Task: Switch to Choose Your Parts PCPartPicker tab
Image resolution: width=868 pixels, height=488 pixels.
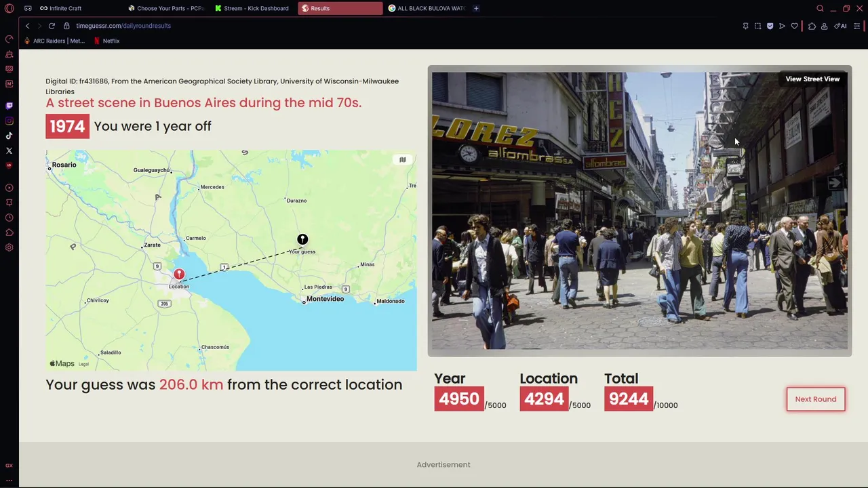Action: (166, 8)
